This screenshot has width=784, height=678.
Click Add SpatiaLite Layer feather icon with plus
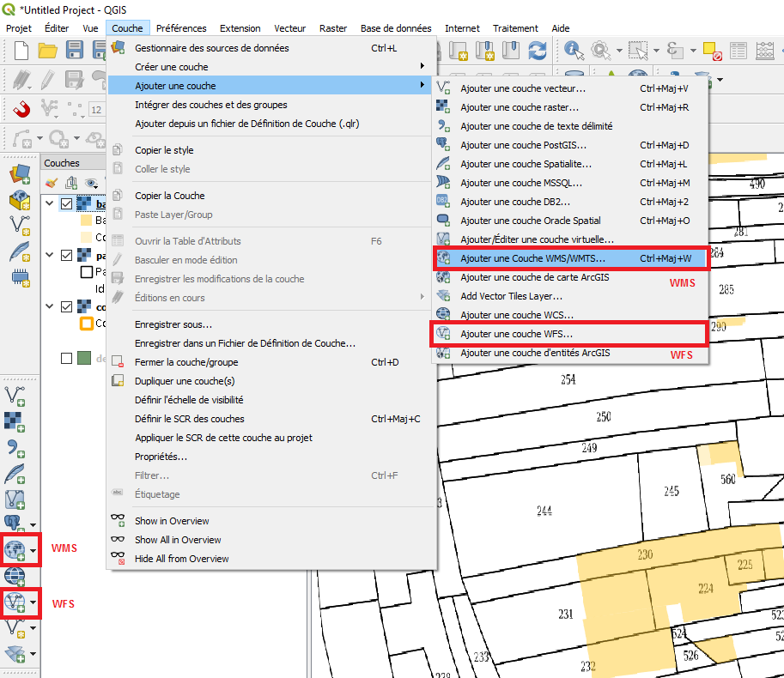15,474
